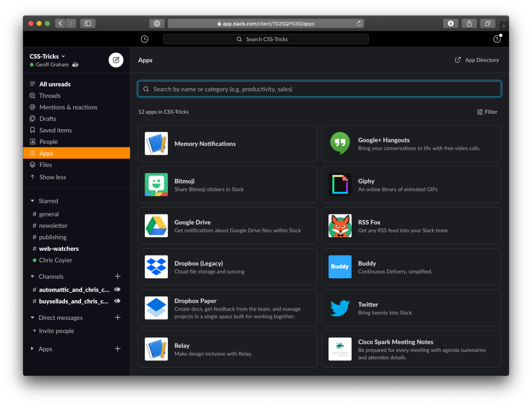
Task: Open the browser downloads icon
Action: [450, 23]
